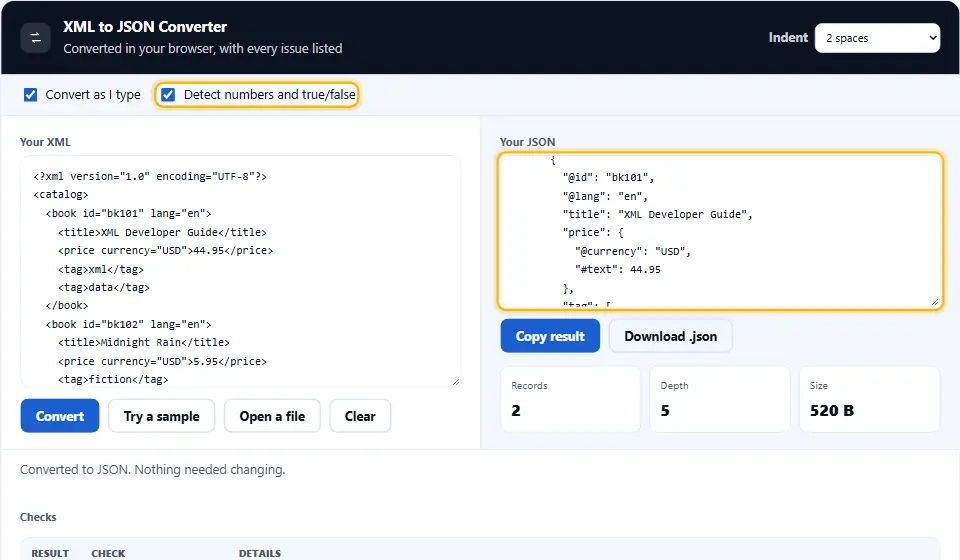This screenshot has height=560, width=960.
Task: Click the XML Developer Guide title line in XML
Action: click(162, 233)
